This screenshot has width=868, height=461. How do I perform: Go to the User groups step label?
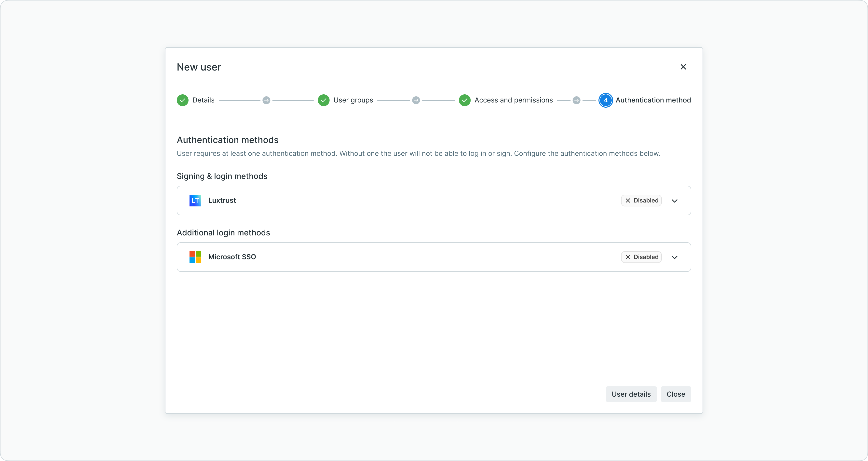point(353,100)
